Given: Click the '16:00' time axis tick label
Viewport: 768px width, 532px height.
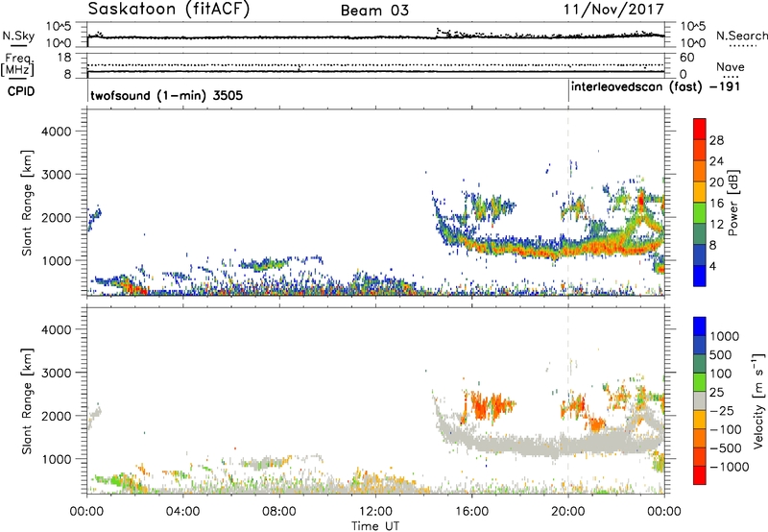Looking at the screenshot, I should pos(471,512).
